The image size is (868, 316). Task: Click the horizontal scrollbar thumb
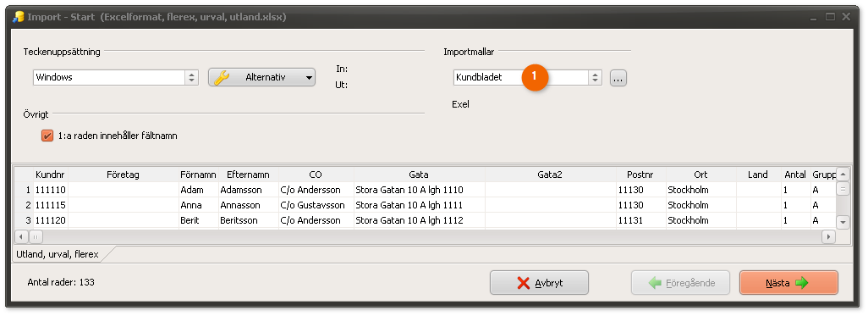point(36,236)
